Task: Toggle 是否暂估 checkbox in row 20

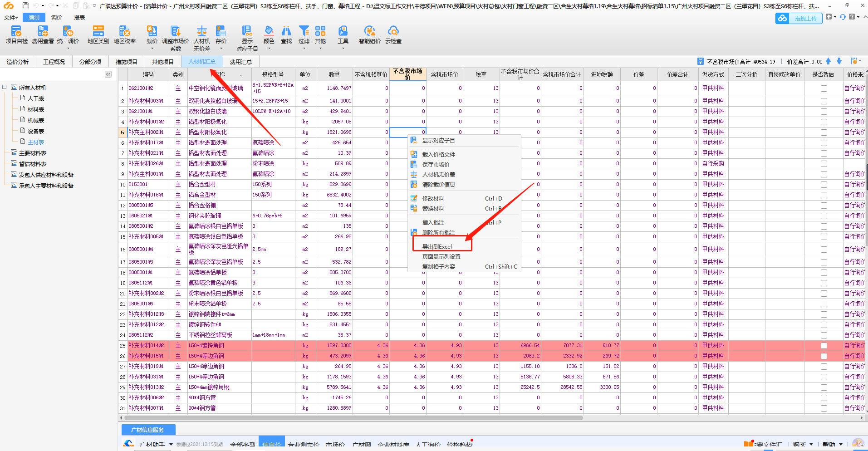Action: point(824,294)
